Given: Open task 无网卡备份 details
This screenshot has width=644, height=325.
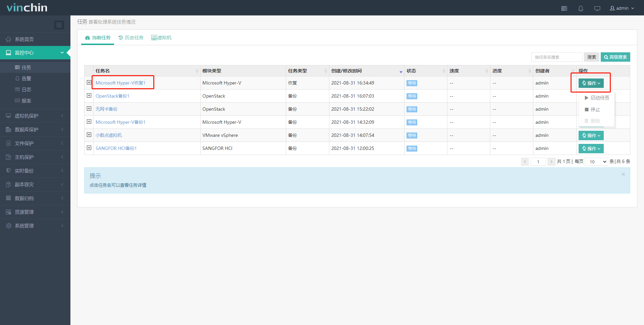Looking at the screenshot, I should (x=106, y=109).
